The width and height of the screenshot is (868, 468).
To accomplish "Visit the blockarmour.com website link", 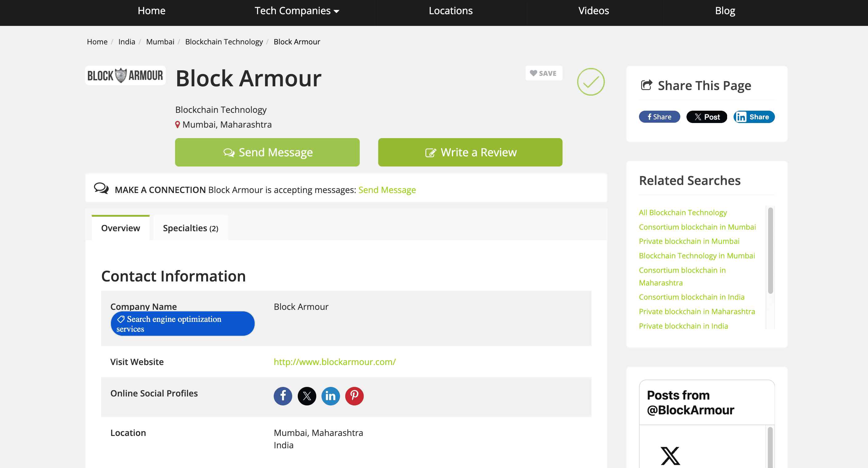I will point(334,362).
